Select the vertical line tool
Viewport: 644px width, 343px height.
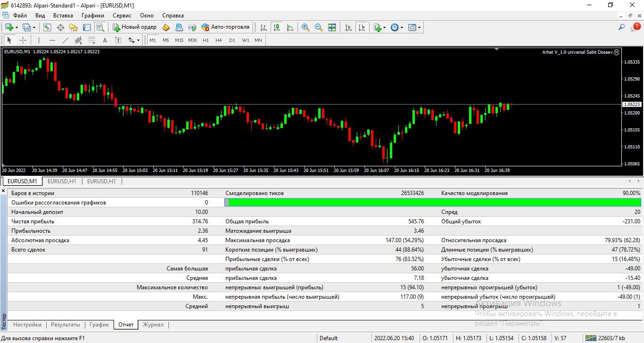(39, 40)
